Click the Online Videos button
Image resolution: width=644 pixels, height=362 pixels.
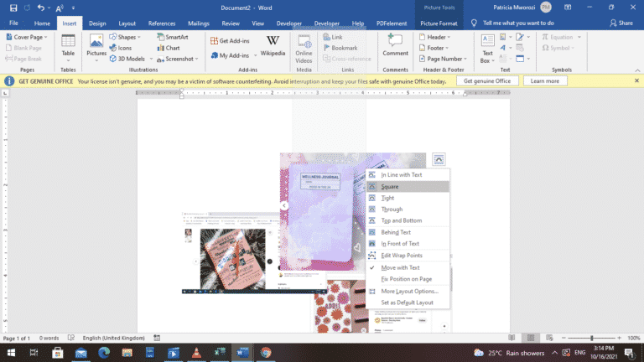click(304, 49)
